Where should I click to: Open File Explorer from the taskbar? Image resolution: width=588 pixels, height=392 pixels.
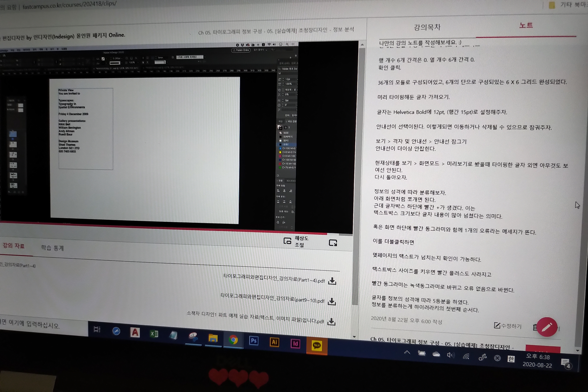[x=213, y=338]
